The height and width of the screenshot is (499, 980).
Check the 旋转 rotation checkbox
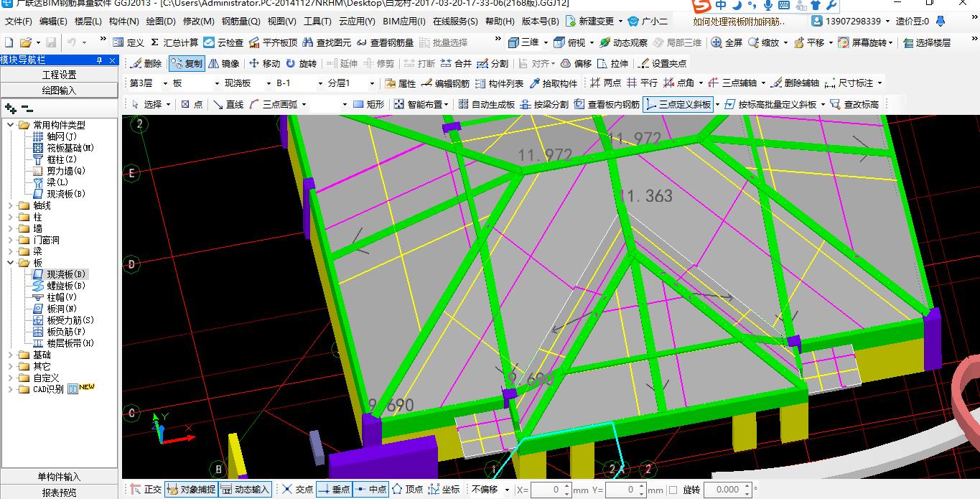coord(673,490)
